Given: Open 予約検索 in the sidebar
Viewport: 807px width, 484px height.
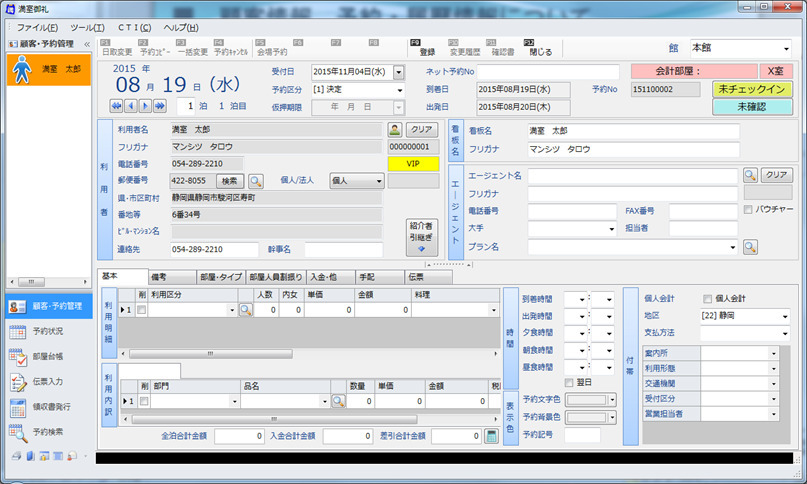Looking at the screenshot, I should pyautogui.click(x=49, y=432).
